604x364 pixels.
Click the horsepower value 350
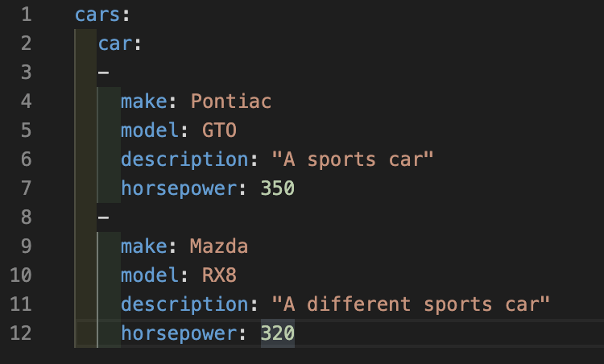(x=278, y=188)
